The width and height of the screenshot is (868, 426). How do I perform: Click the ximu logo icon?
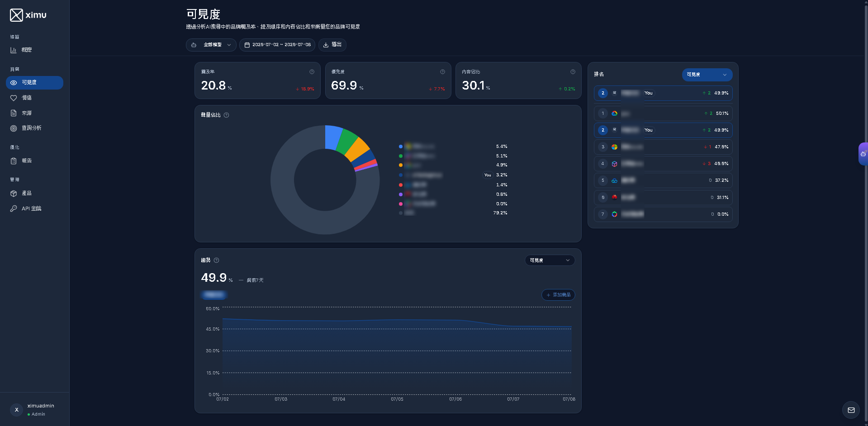[16, 15]
